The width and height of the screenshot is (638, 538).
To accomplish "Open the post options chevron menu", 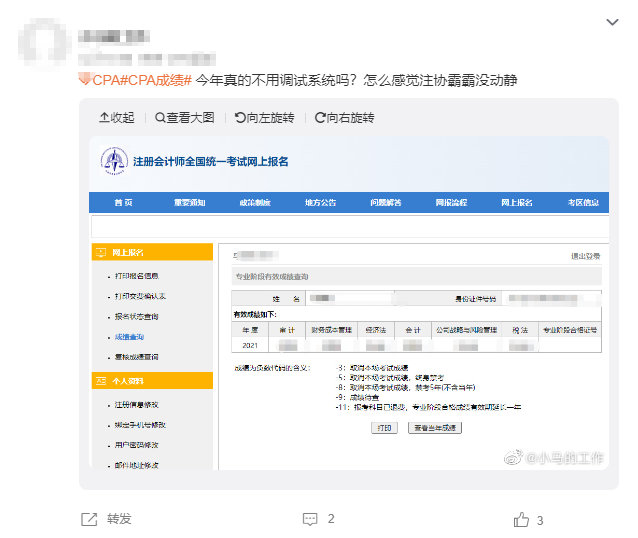I will [x=612, y=22].
